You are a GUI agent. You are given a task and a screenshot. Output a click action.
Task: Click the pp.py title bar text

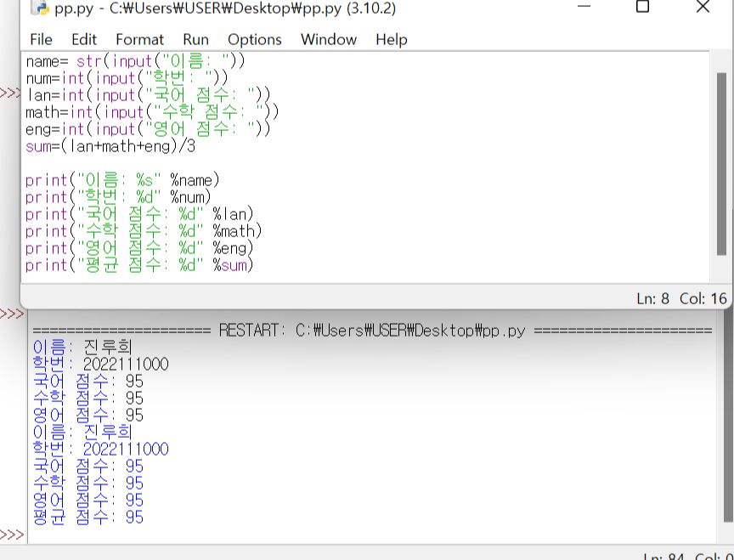click(x=225, y=8)
